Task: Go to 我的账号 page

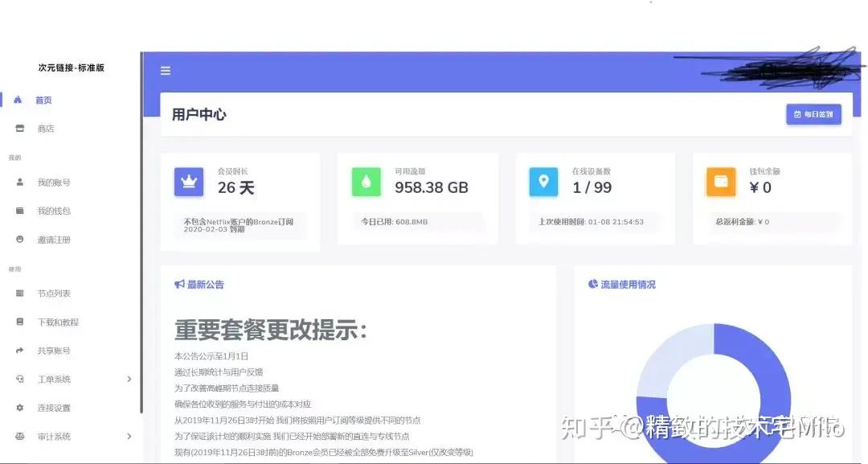Action: pyautogui.click(x=54, y=183)
